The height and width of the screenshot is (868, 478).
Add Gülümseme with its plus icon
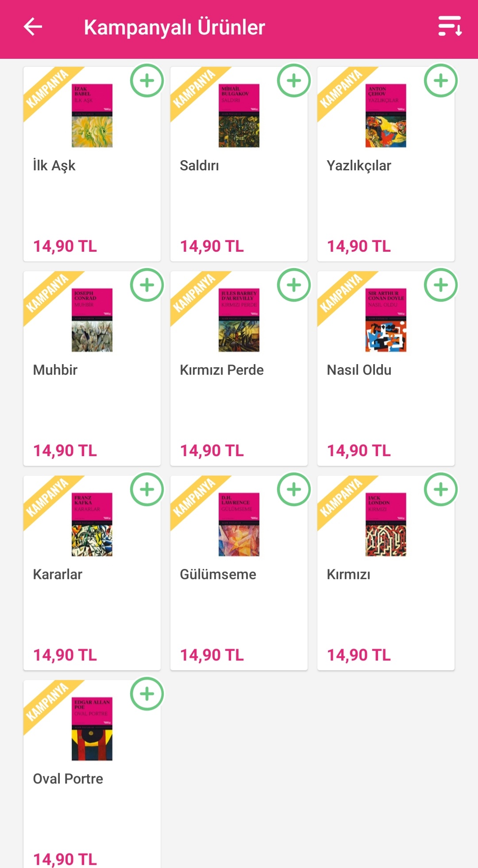point(294,490)
